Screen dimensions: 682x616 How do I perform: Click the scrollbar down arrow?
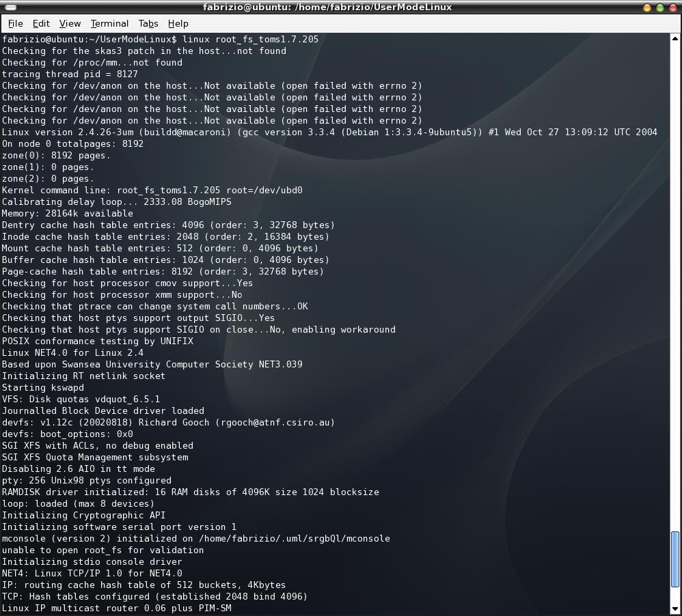[675, 608]
